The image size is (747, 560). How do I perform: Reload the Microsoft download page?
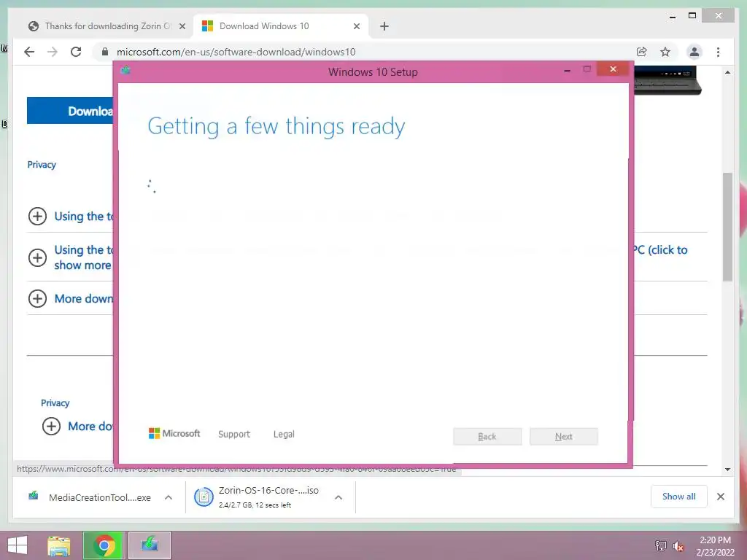pyautogui.click(x=76, y=52)
